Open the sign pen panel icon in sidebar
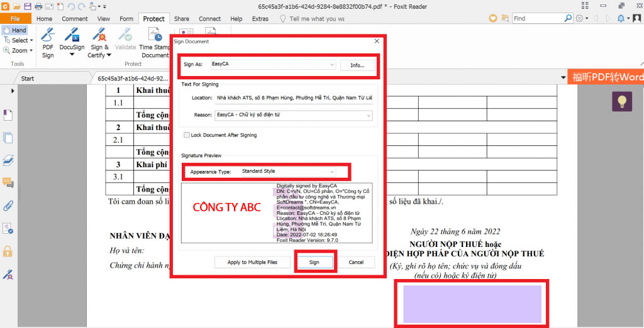644x328 pixels. click(8, 275)
